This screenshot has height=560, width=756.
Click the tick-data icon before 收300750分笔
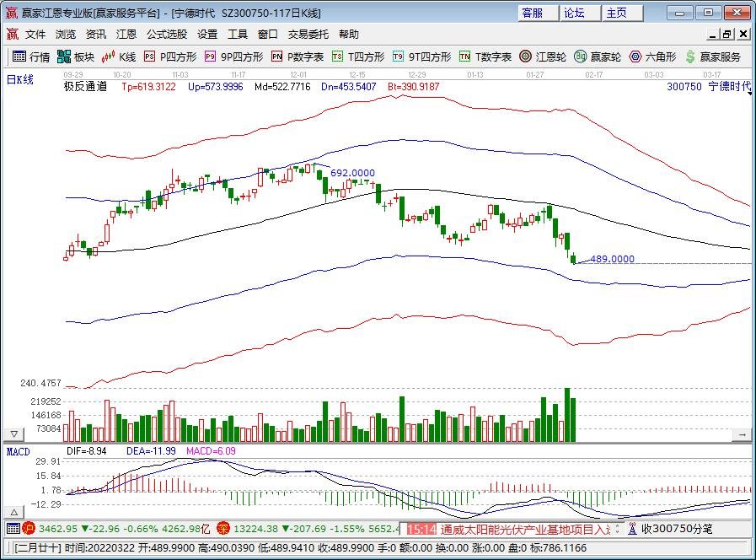(633, 529)
